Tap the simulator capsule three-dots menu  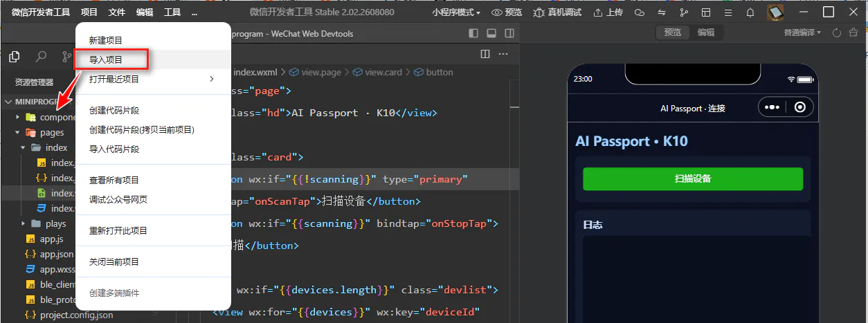772,107
